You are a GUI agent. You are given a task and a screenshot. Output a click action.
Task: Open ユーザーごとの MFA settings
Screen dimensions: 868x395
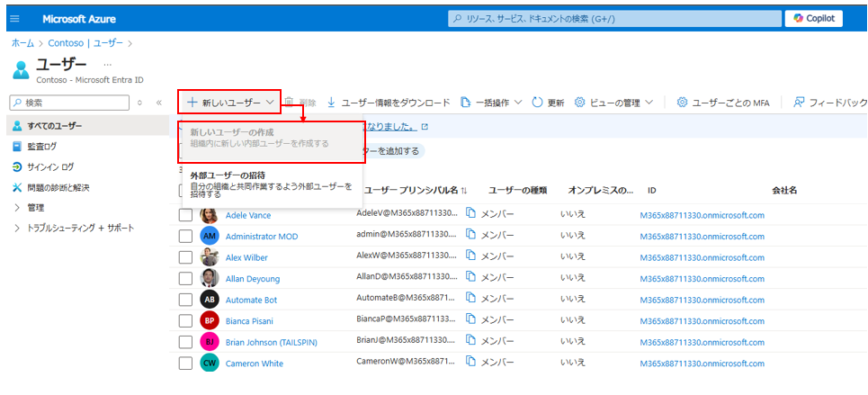click(x=723, y=103)
